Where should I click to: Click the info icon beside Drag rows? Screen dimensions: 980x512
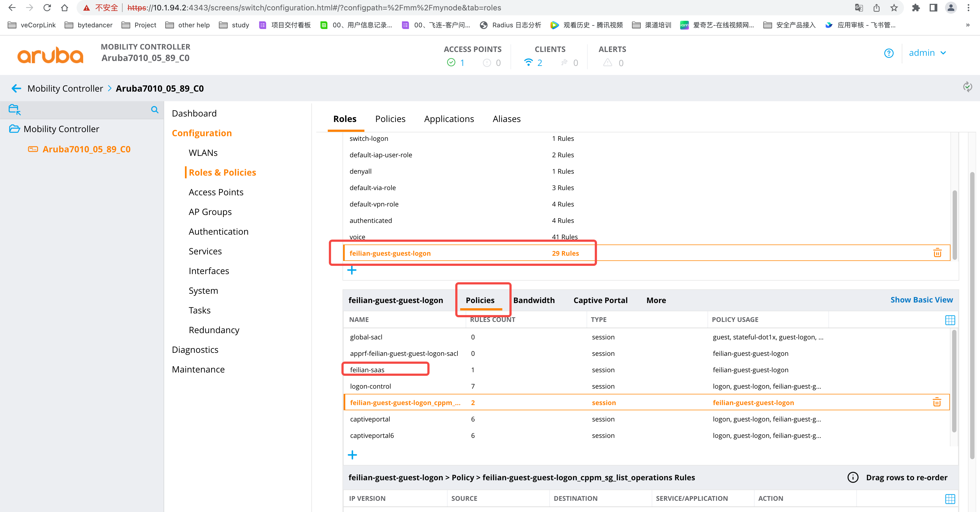[853, 477]
